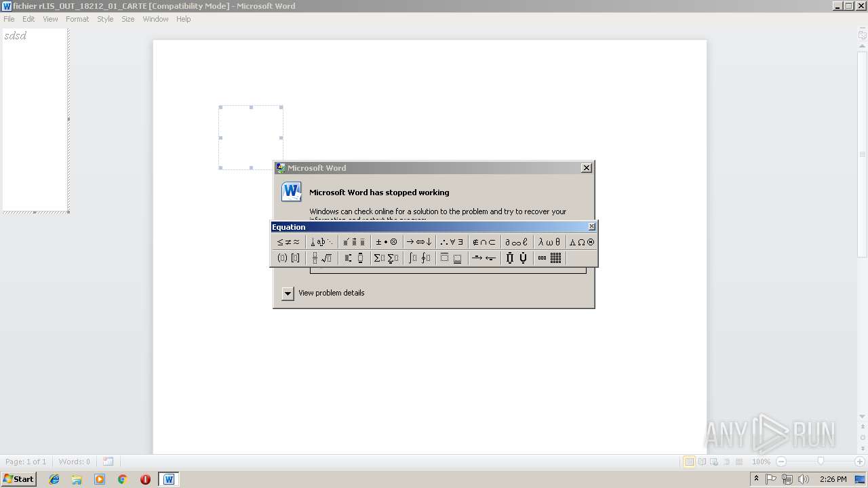
Task: Open the Action Center flag icon
Action: click(771, 479)
